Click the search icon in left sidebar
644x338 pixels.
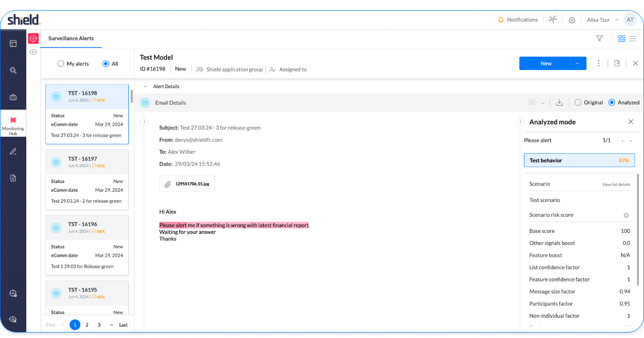13,70
